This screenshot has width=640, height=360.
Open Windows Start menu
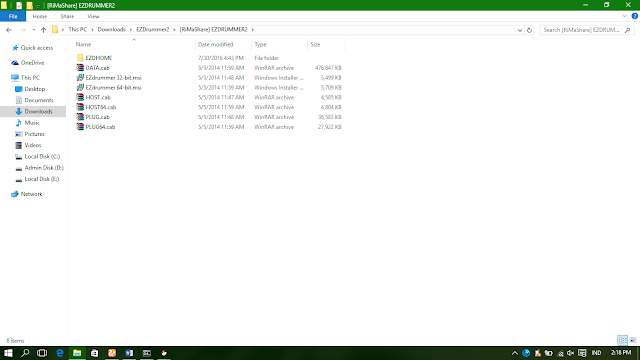click(x=8, y=353)
